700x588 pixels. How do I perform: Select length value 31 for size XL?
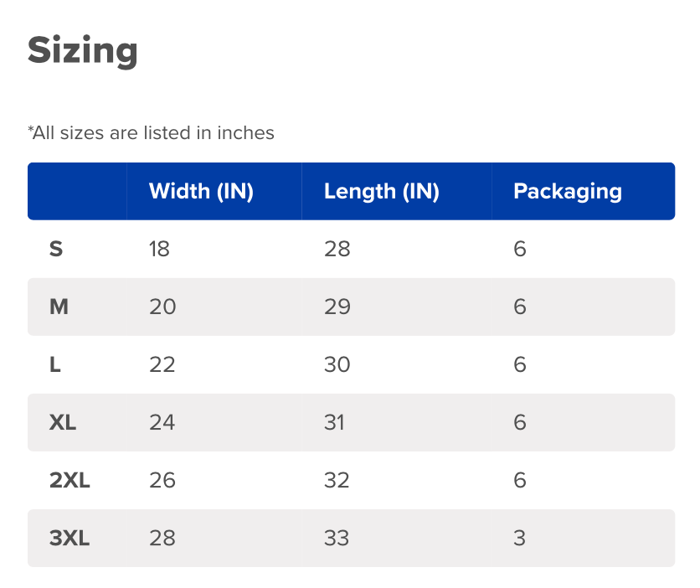tap(334, 422)
